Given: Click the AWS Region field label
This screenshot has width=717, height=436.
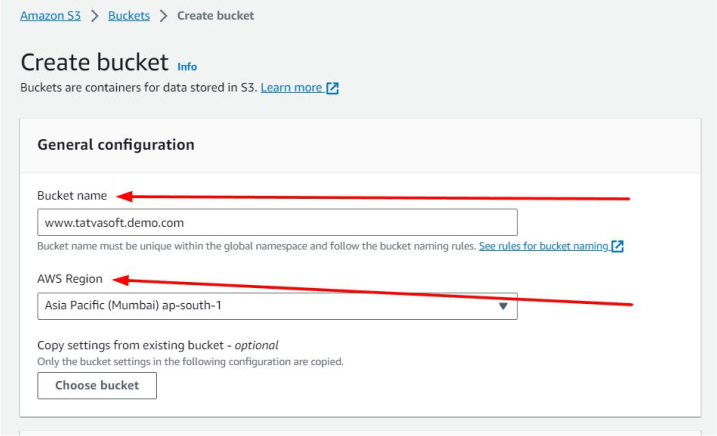Looking at the screenshot, I should point(71,279).
